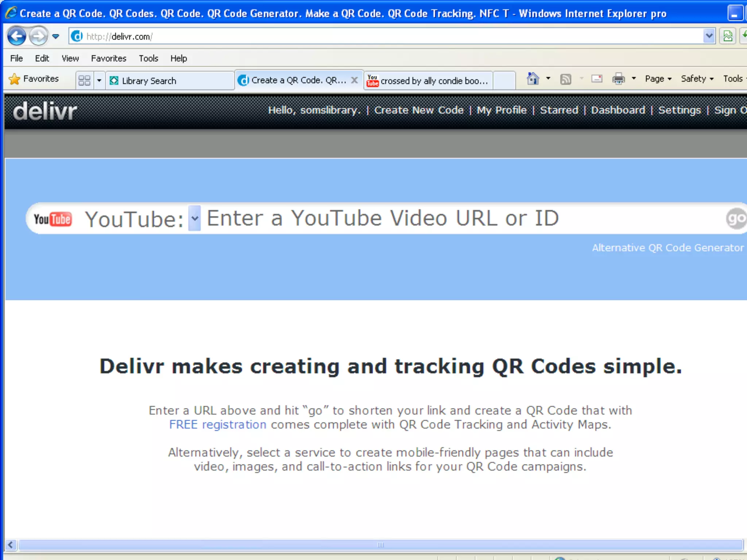Click the Create New Code link
The image size is (747, 560).
(x=419, y=110)
